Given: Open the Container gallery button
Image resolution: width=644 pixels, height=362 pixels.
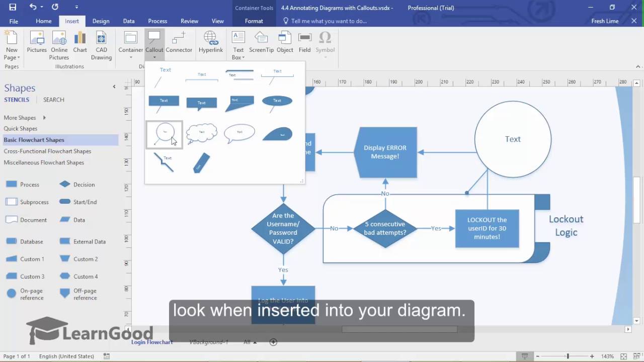Looking at the screenshot, I should point(131,44).
